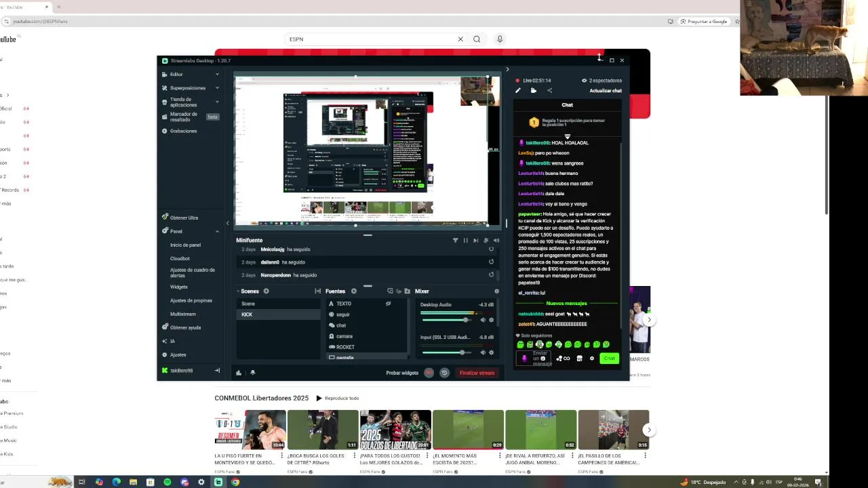868x488 pixels.
Task: Start YouTube voice search with microphone
Action: pyautogui.click(x=500, y=39)
